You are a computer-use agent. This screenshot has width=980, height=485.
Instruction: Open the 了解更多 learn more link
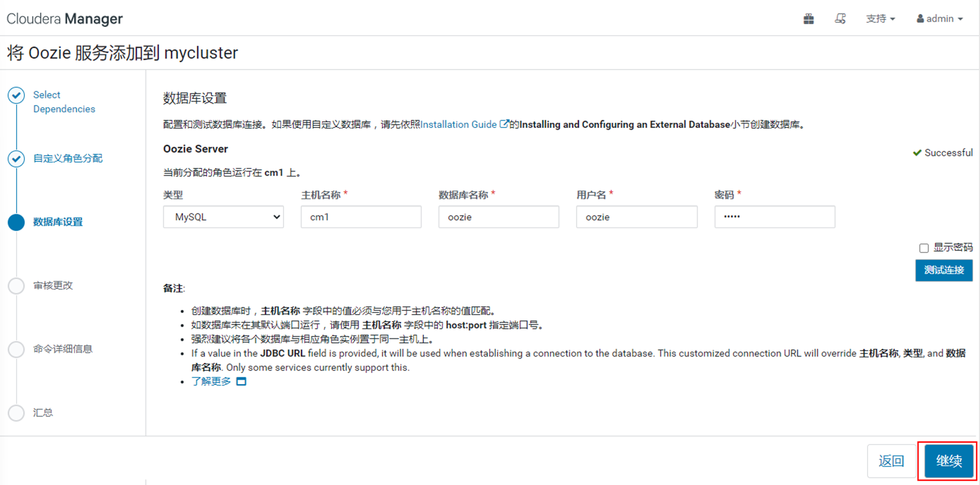click(211, 382)
